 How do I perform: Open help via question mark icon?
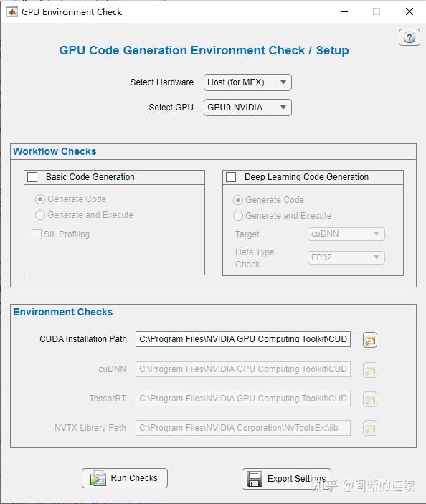tap(409, 37)
